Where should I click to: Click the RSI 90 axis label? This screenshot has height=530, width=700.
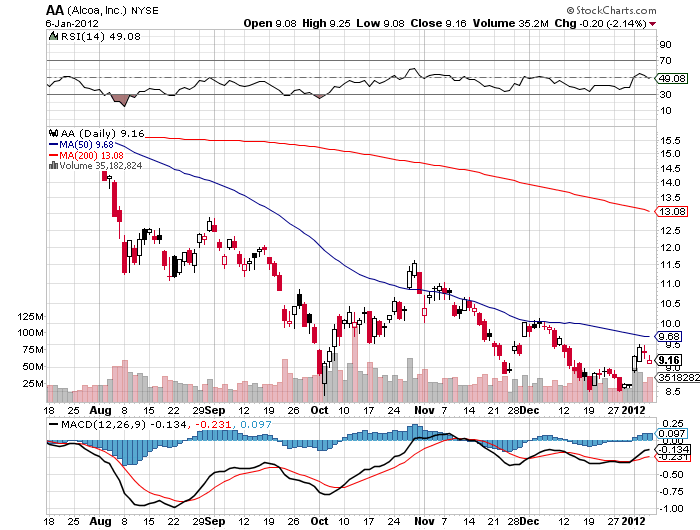[x=666, y=45]
